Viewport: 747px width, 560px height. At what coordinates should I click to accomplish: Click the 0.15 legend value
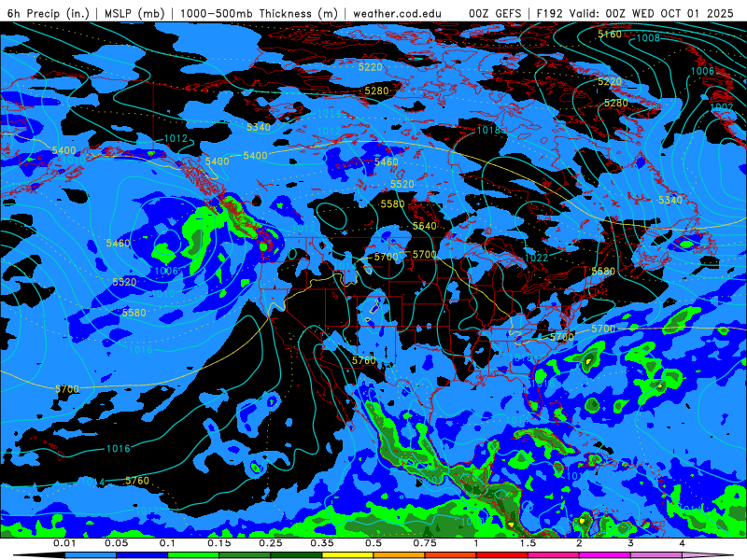click(x=219, y=543)
